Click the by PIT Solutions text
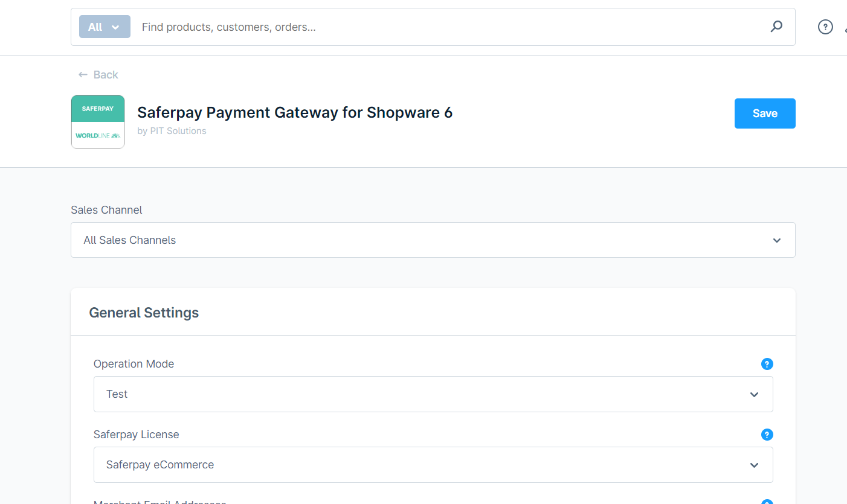Viewport: 847px width, 504px height. 172,131
